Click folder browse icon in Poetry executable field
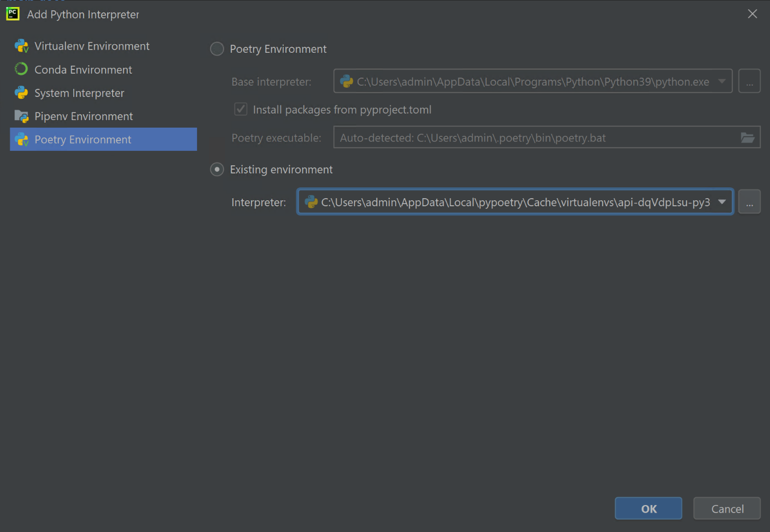770x532 pixels. click(747, 138)
